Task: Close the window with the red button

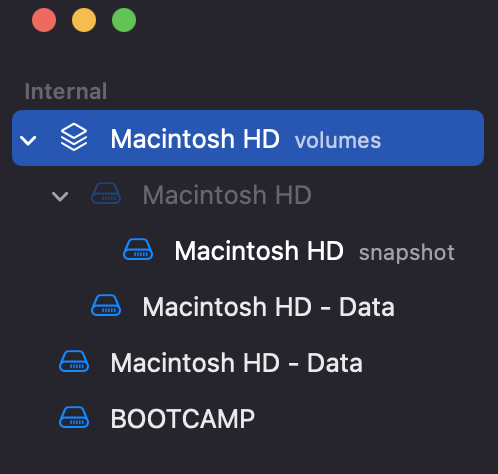Action: tap(44, 20)
